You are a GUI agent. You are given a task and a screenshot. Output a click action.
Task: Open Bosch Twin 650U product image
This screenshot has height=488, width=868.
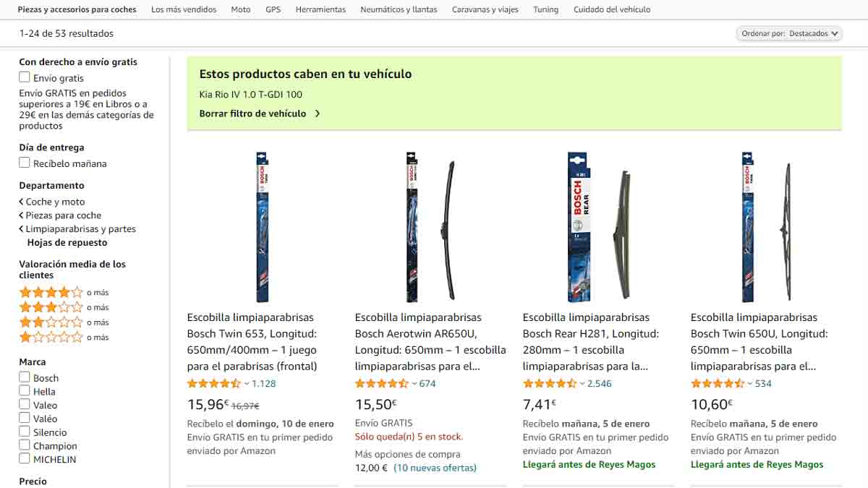click(x=766, y=227)
